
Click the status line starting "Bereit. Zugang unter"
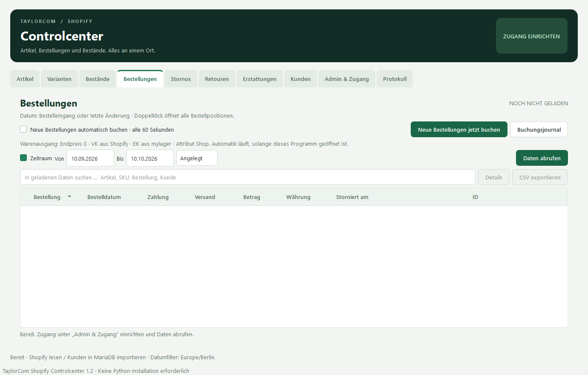click(x=107, y=335)
